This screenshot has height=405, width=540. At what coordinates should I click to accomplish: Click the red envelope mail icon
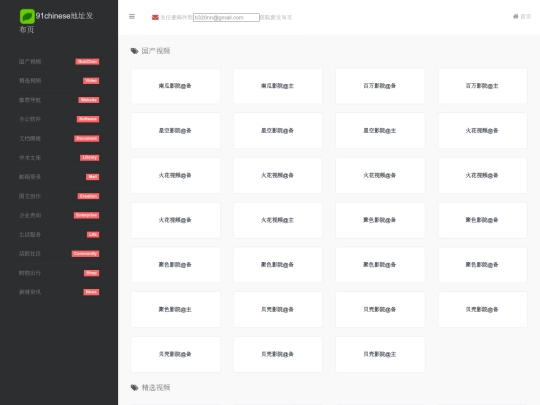tap(155, 17)
